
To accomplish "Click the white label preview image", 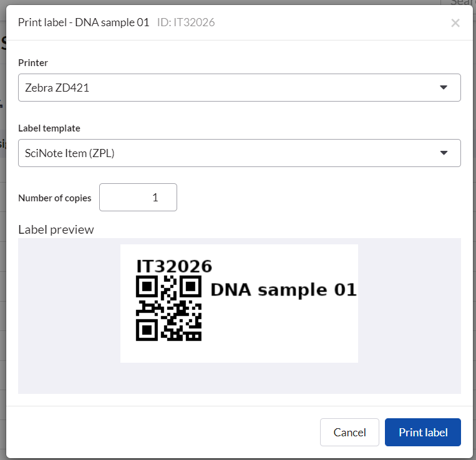I will pyautogui.click(x=281, y=337).
